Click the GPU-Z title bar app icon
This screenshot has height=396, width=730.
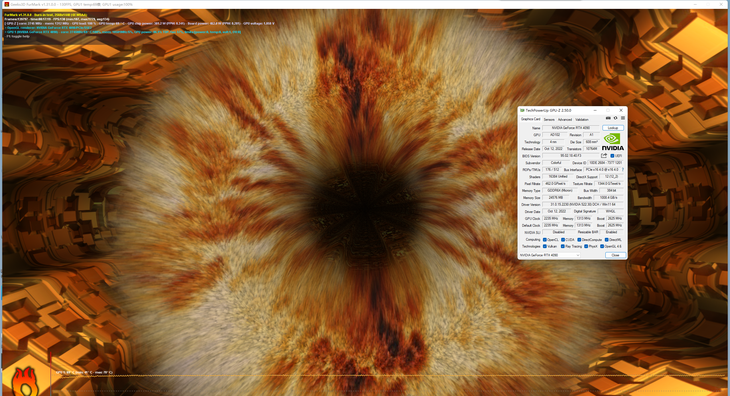522,110
